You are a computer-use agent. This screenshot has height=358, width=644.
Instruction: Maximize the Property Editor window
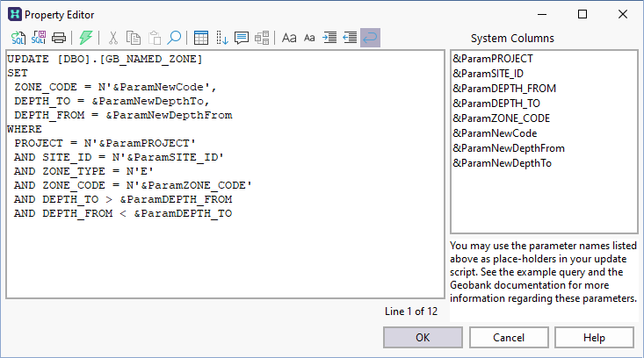tap(582, 14)
